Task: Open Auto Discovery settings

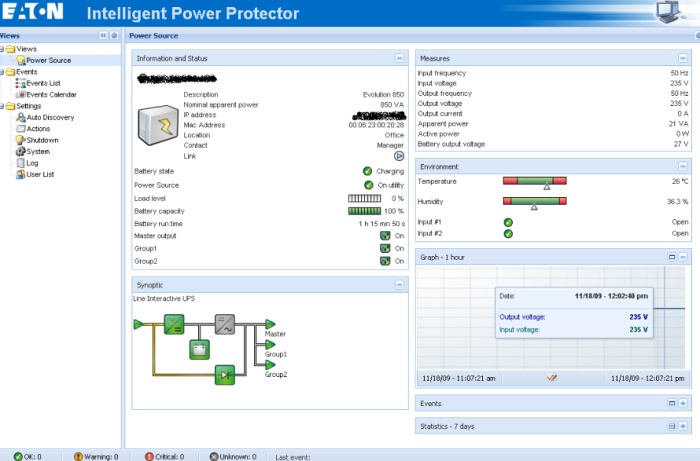Action: pyautogui.click(x=50, y=117)
